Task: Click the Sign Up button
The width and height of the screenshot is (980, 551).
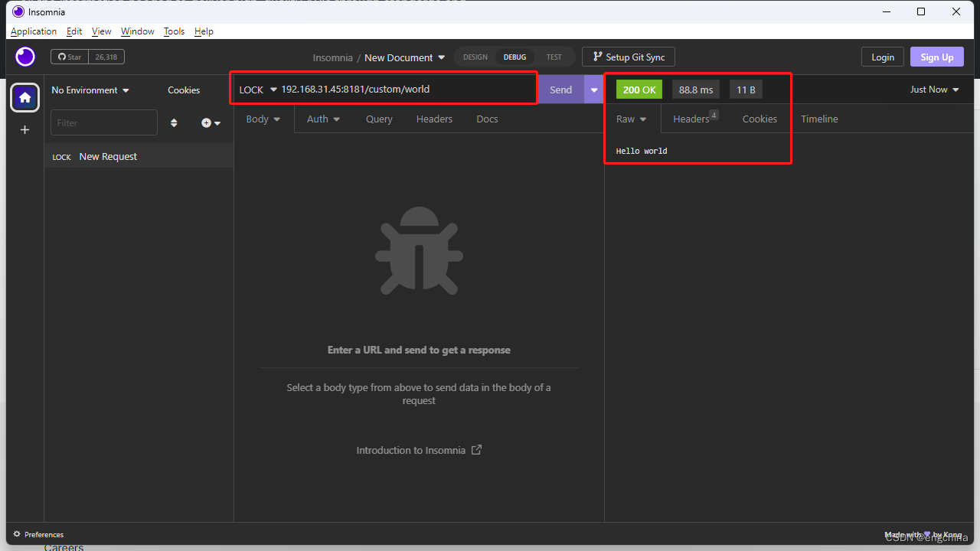Action: [937, 57]
